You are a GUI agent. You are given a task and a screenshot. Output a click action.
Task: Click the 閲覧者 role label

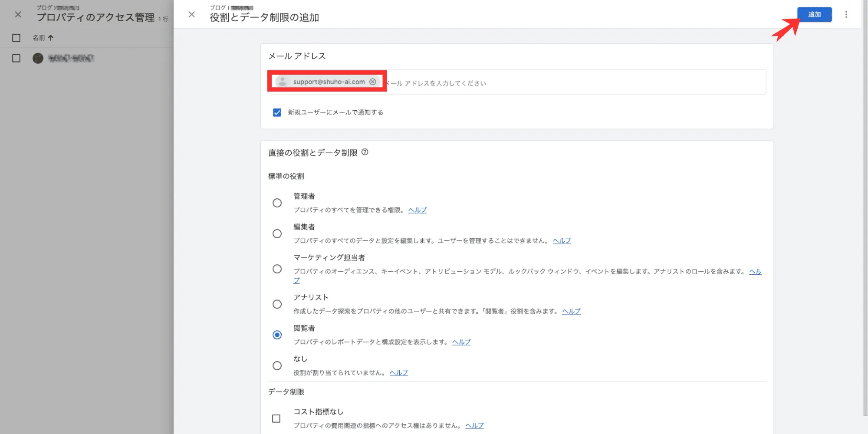[x=304, y=328]
